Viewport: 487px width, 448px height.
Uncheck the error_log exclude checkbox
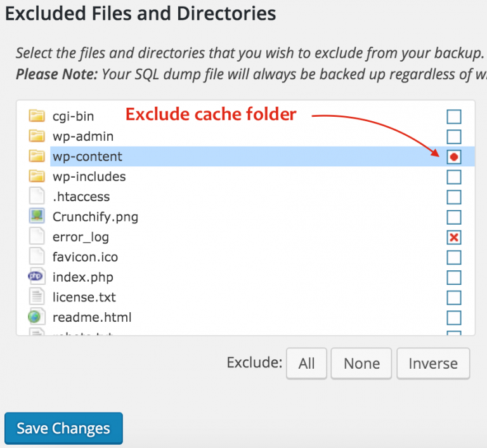point(454,237)
